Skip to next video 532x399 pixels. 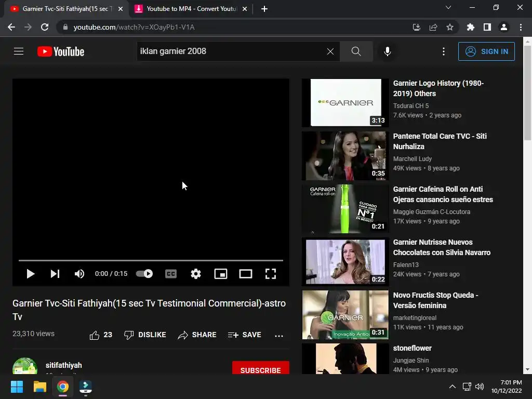click(55, 274)
